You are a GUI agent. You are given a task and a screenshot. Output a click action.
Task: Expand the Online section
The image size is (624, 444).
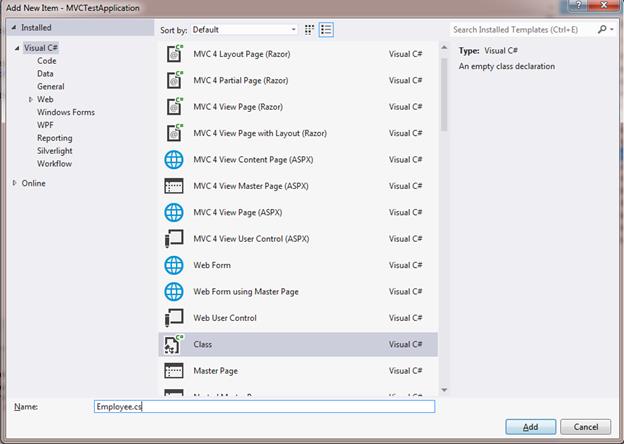(15, 183)
